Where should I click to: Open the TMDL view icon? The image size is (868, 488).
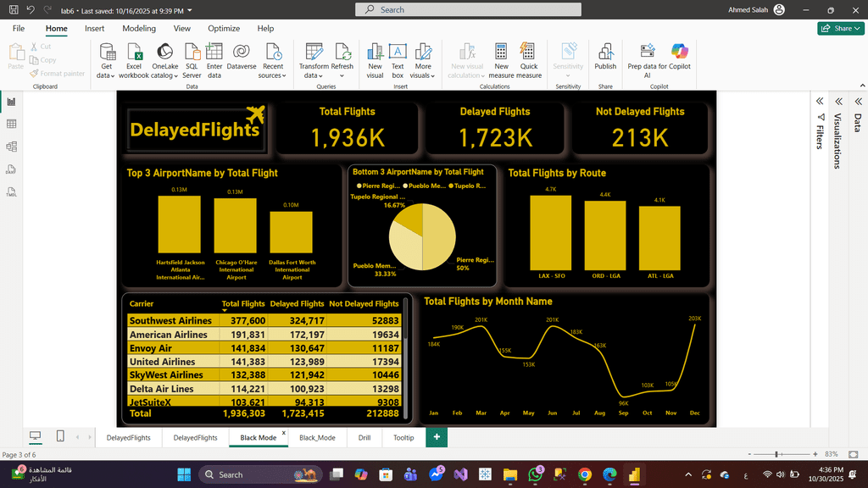pos(12,192)
